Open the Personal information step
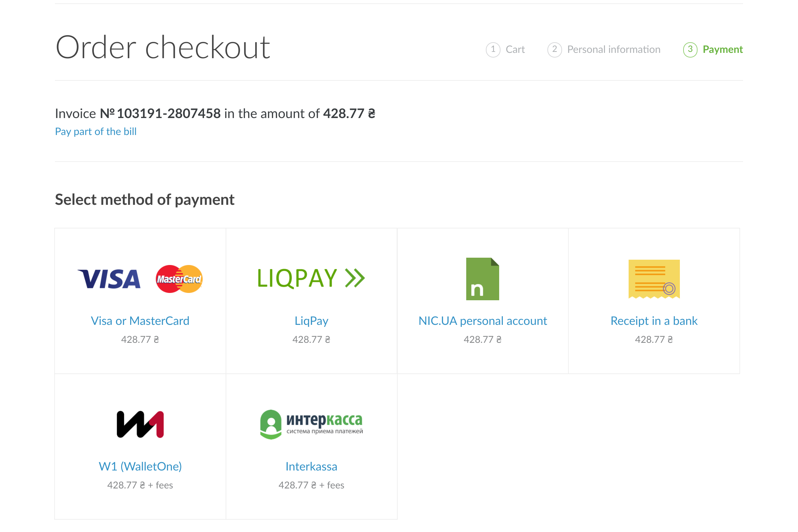 coord(614,50)
